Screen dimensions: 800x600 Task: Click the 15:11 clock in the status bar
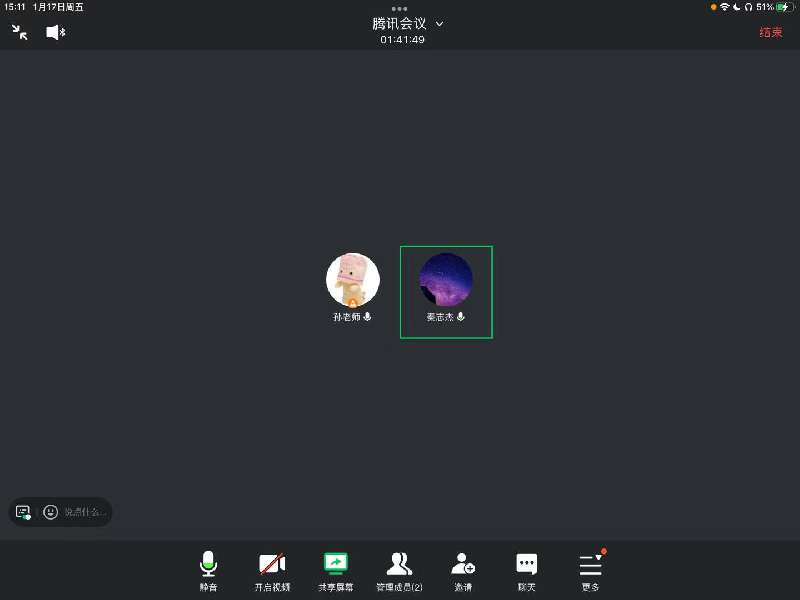15,7
